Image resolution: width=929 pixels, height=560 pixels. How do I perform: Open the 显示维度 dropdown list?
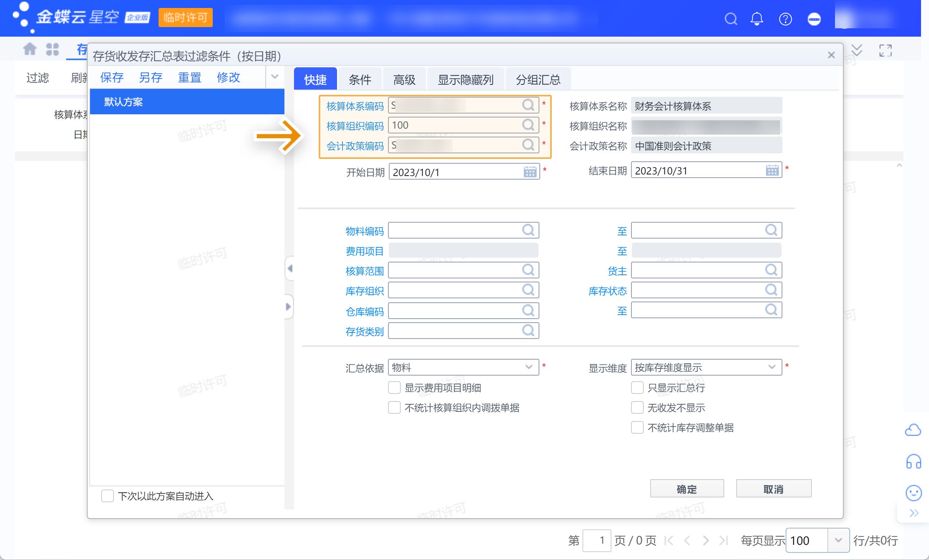[772, 367]
